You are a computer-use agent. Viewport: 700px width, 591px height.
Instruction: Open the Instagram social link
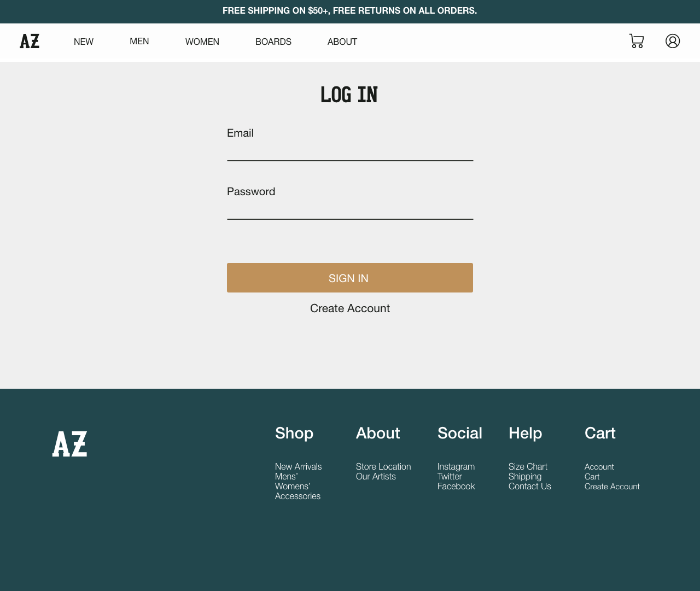pos(456,466)
